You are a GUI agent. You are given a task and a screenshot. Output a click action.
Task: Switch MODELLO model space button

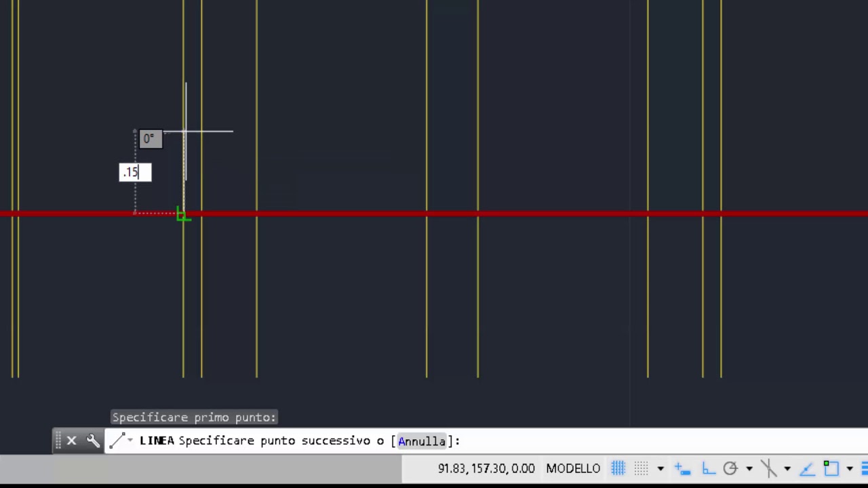[x=573, y=468]
